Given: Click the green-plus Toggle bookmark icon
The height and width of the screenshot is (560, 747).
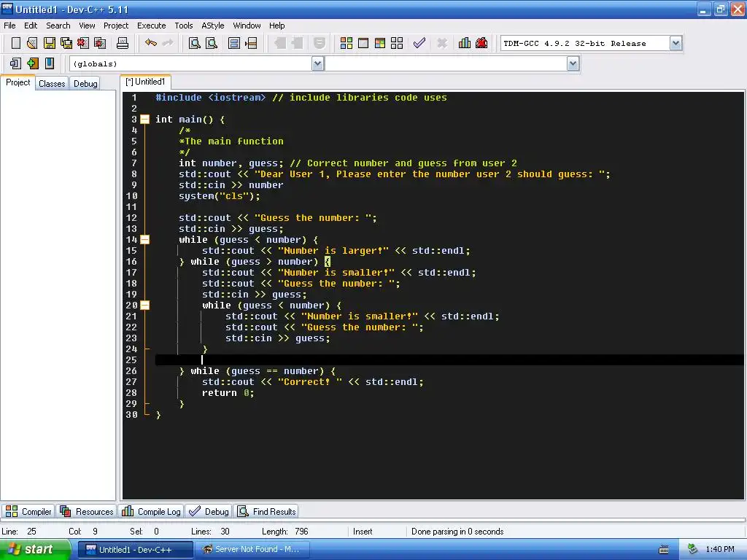Looking at the screenshot, I should tap(32, 63).
